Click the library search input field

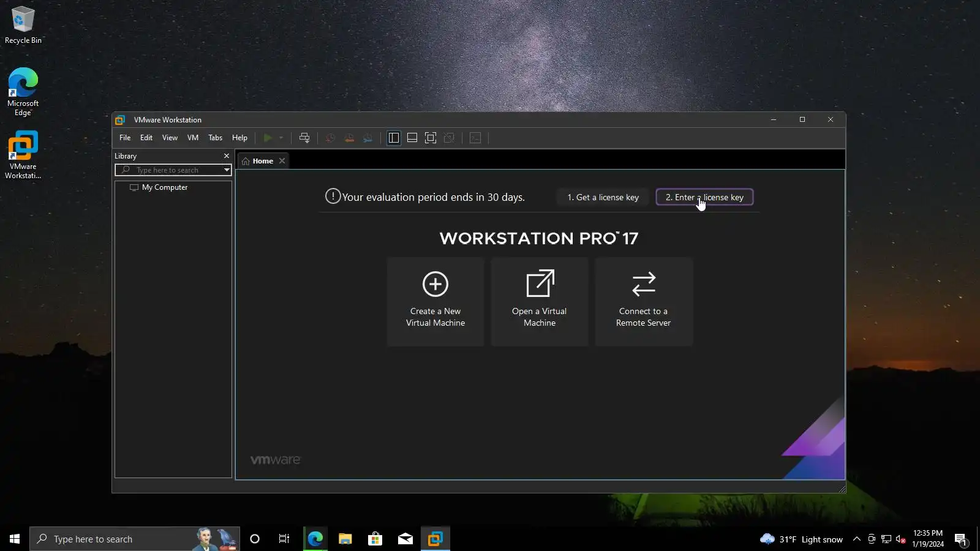click(168, 170)
